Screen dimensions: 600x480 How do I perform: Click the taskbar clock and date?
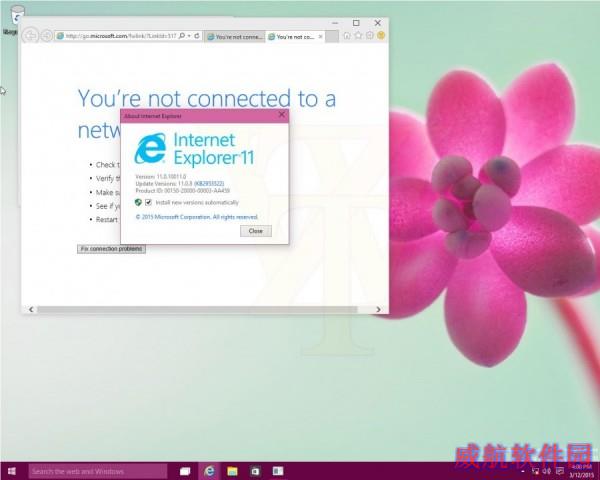point(582,471)
